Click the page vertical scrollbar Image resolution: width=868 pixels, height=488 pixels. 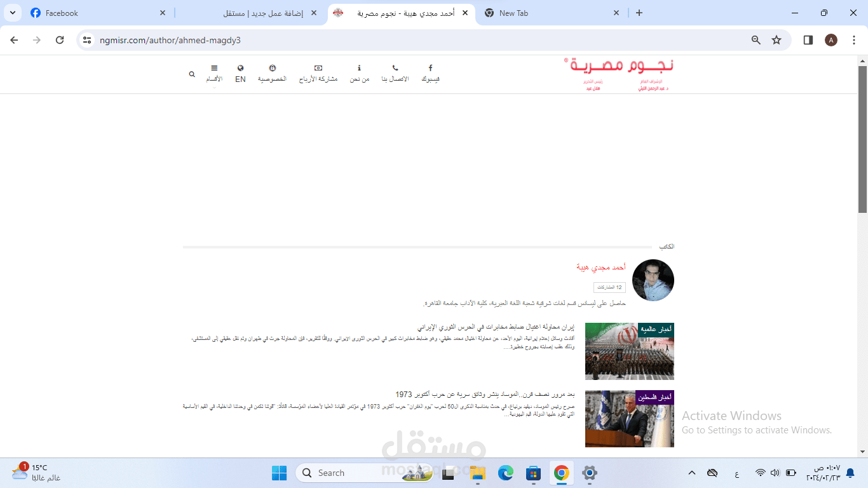pos(862,140)
